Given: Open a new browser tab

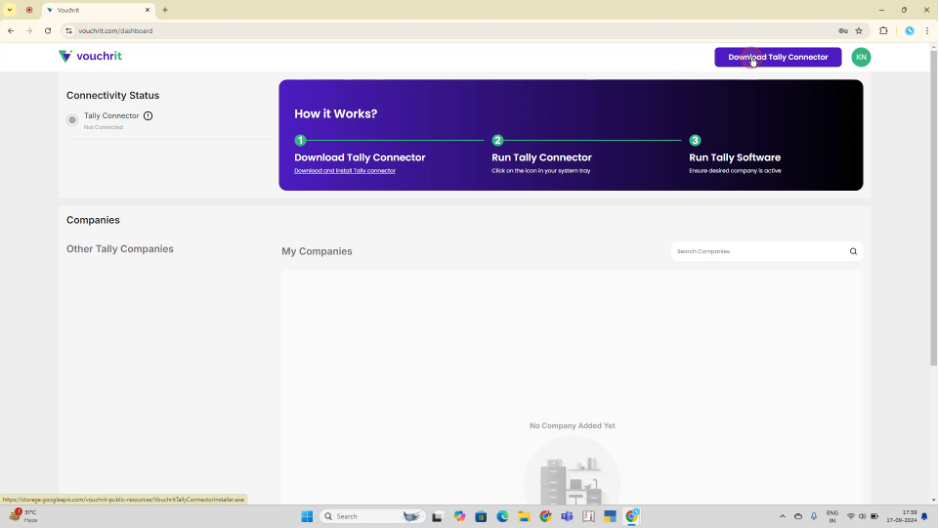Looking at the screenshot, I should (x=165, y=10).
